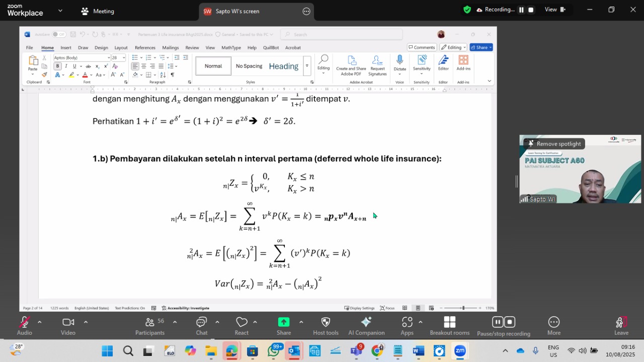Screen dimensions: 644x362
Task: Open the font name dropdown Aptos (Body)
Action: pyautogui.click(x=82, y=58)
